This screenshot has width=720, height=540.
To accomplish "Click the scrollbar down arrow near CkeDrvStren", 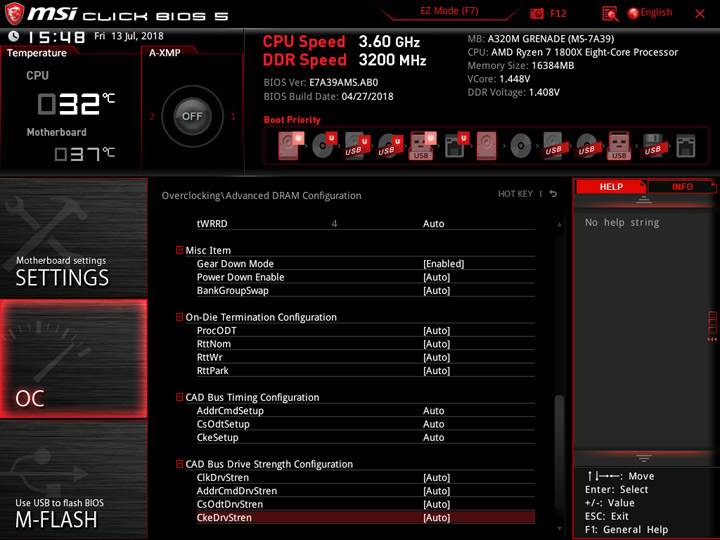I will [559, 529].
